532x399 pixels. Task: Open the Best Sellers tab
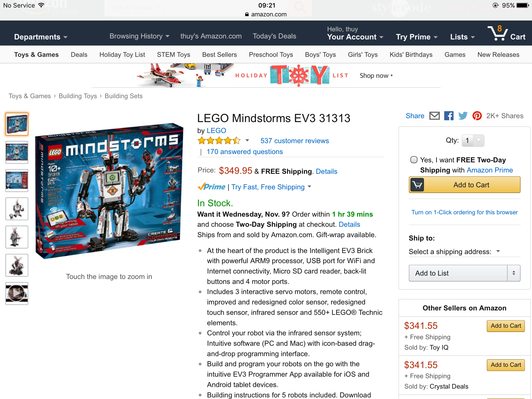tap(220, 55)
